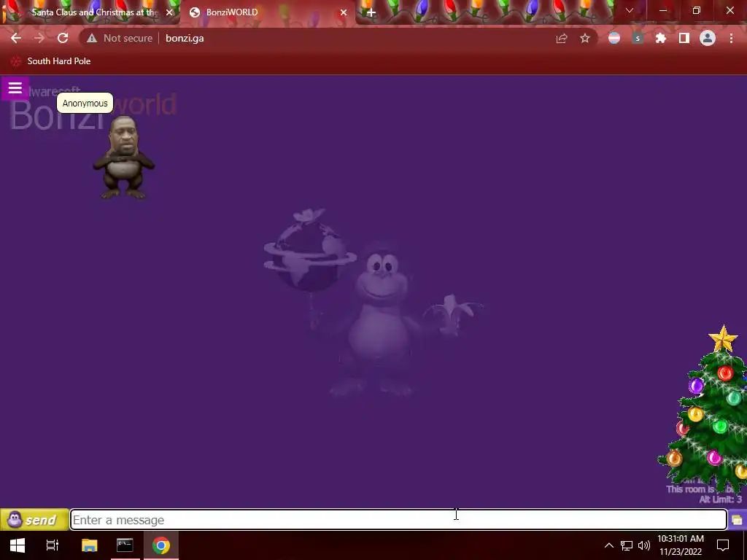The height and width of the screenshot is (560, 747).
Task: Show the Not secure site info
Action: coord(120,38)
